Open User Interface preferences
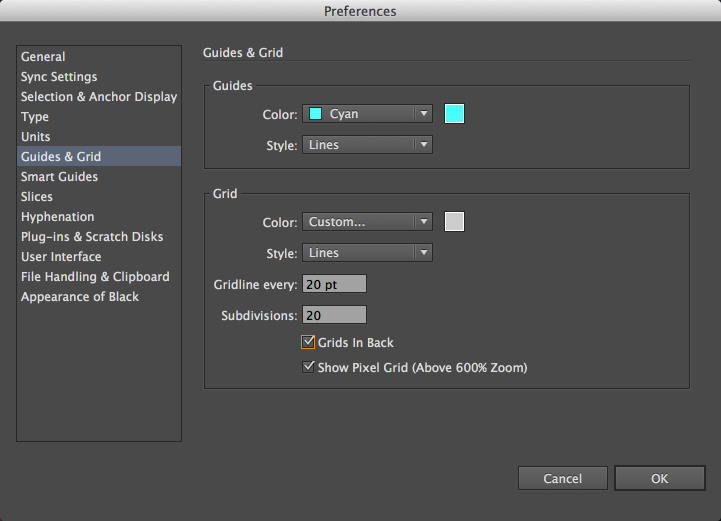The image size is (721, 521). [x=61, y=257]
